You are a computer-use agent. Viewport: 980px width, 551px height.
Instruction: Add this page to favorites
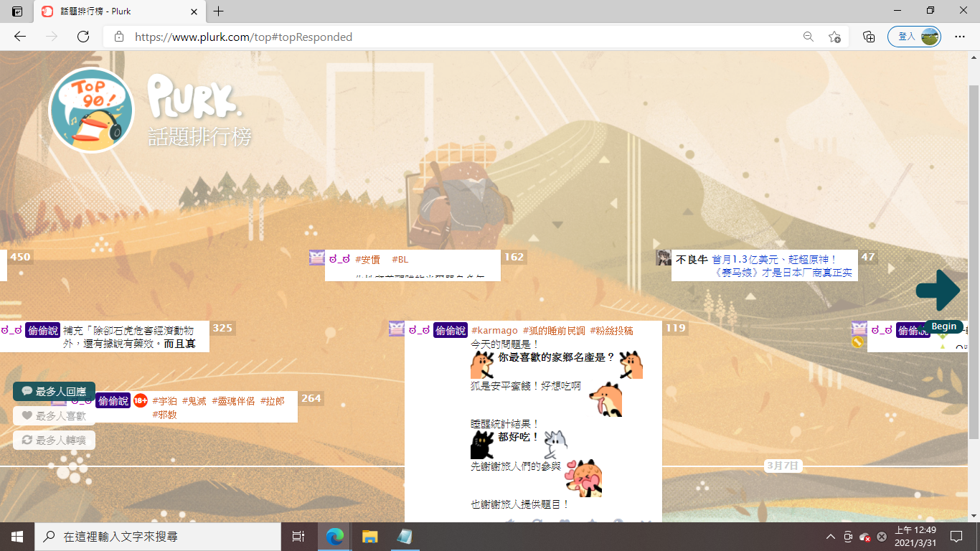(x=834, y=37)
